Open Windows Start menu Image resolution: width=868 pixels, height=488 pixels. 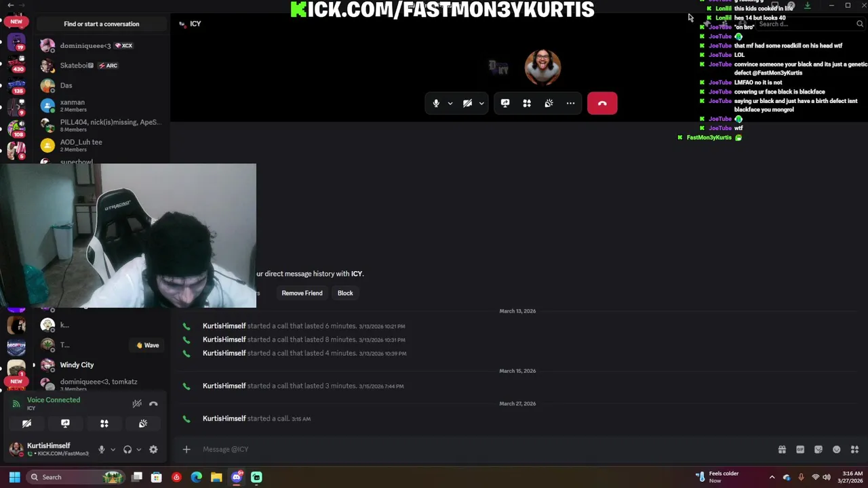tap(14, 477)
